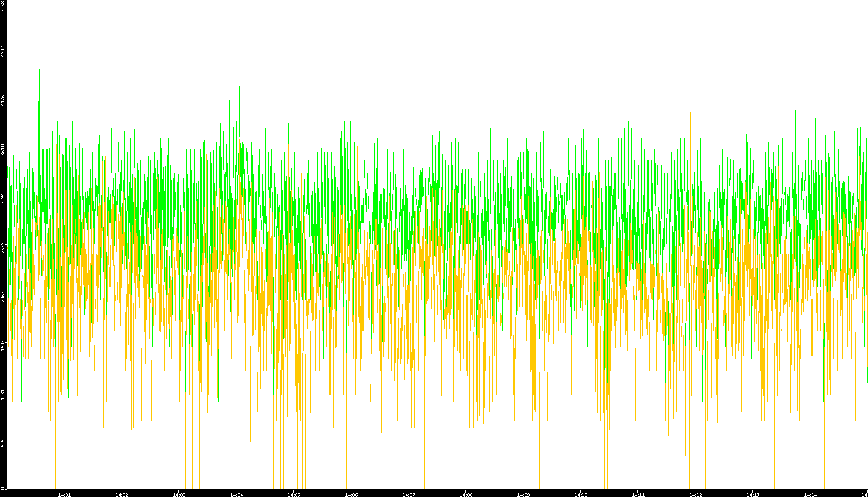The image size is (868, 497).
Task: Click the 14:13 bottom axis label
Action: click(753, 495)
